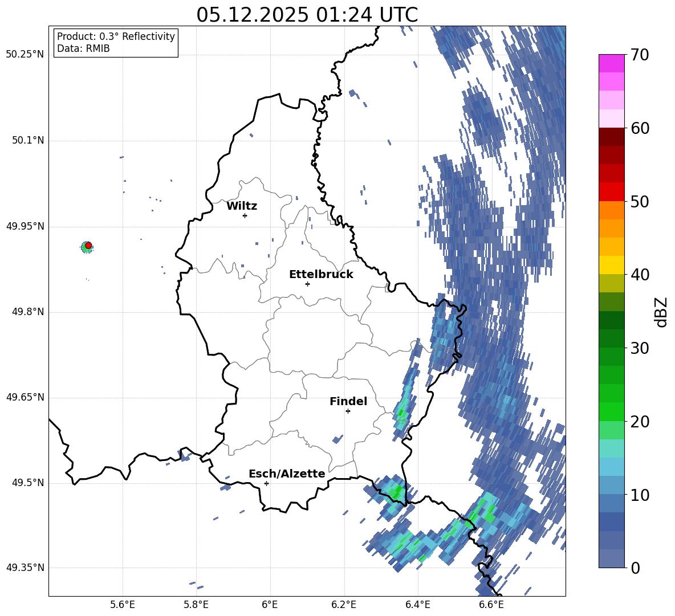Click the magenta top colorbar segment
This screenshot has width=675, height=616.
[611, 64]
